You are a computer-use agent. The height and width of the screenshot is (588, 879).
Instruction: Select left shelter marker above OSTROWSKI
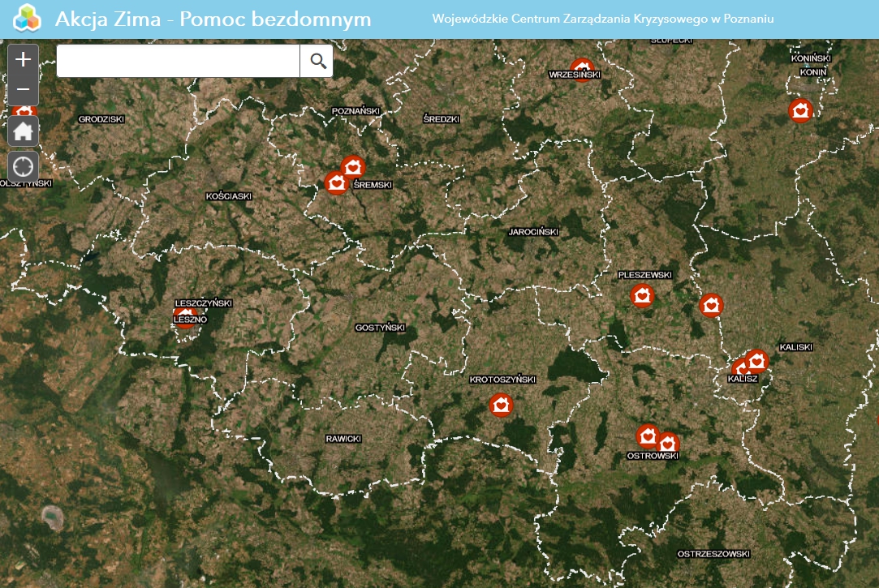tap(648, 436)
